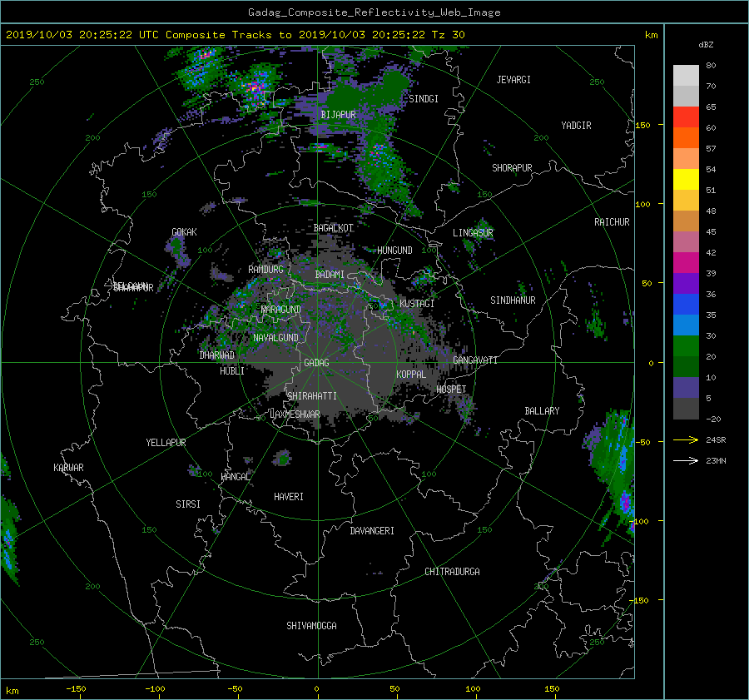
Task: Click the SHIVAMOGGA city label
Action: coord(311,625)
